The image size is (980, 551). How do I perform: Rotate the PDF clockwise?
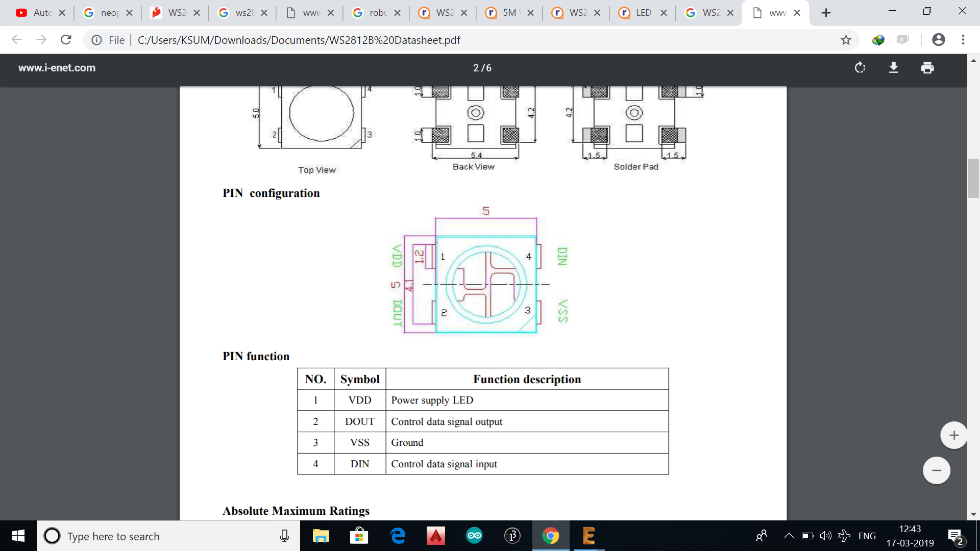(860, 68)
